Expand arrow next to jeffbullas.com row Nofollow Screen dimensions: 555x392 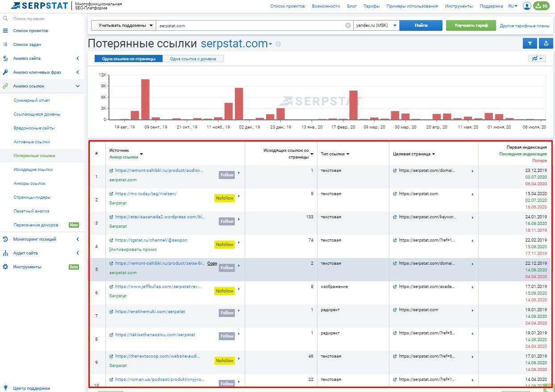[x=238, y=289]
